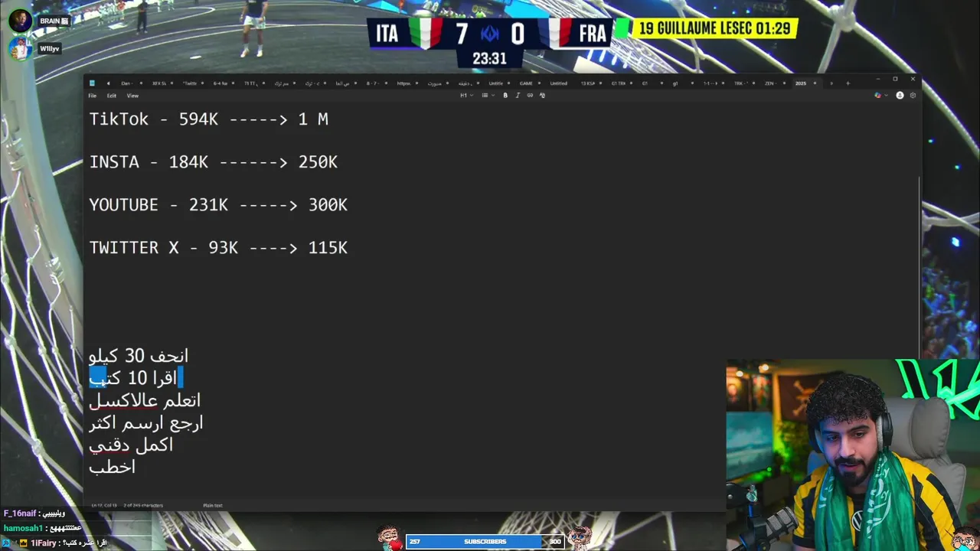Viewport: 980px width, 551px height.
Task: Click the line ارجع ارسم اكثر
Action: [x=145, y=422]
